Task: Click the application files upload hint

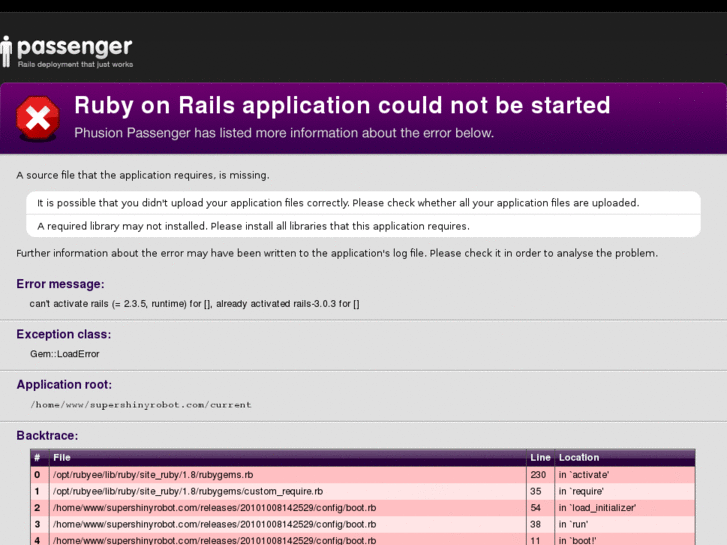Action: point(338,203)
